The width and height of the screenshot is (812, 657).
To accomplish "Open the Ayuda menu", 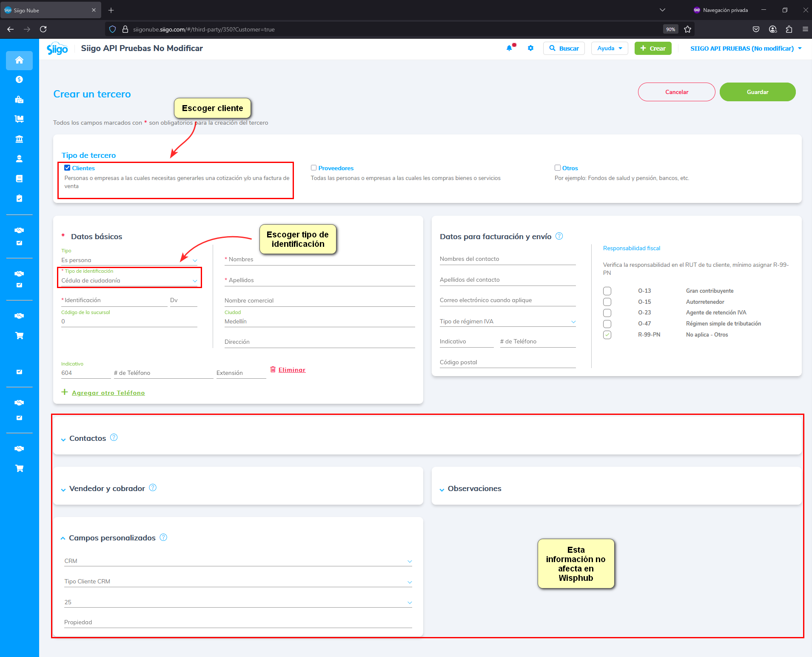I will [x=610, y=48].
